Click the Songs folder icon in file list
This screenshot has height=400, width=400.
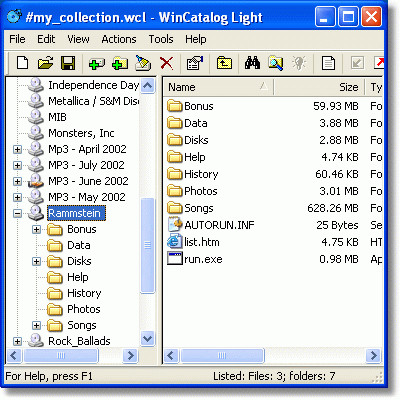pyautogui.click(x=175, y=208)
